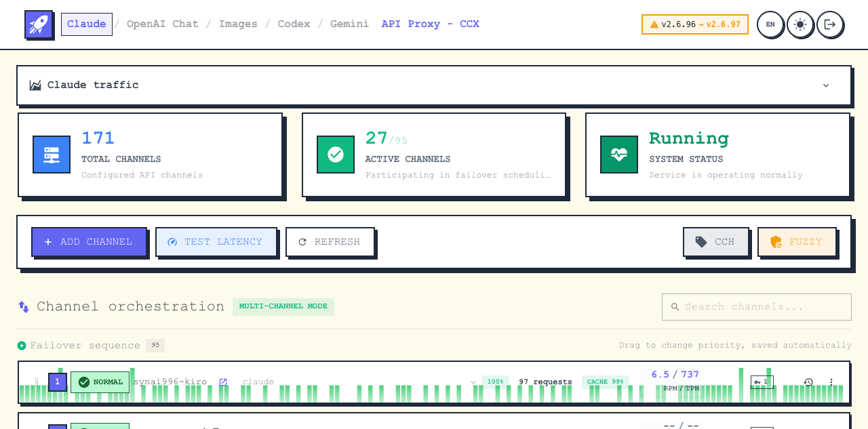Run Test Latency
This screenshot has height=429, width=868.
[216, 242]
